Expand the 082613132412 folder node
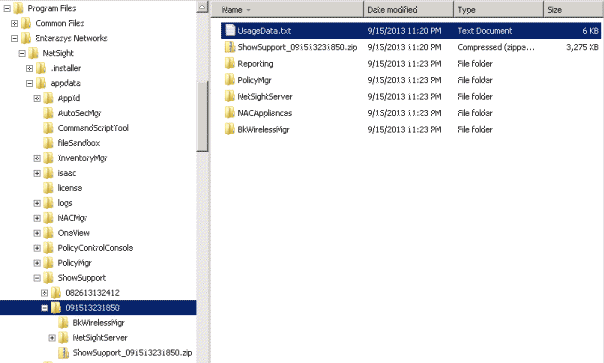The image size is (604, 363). 45,293
